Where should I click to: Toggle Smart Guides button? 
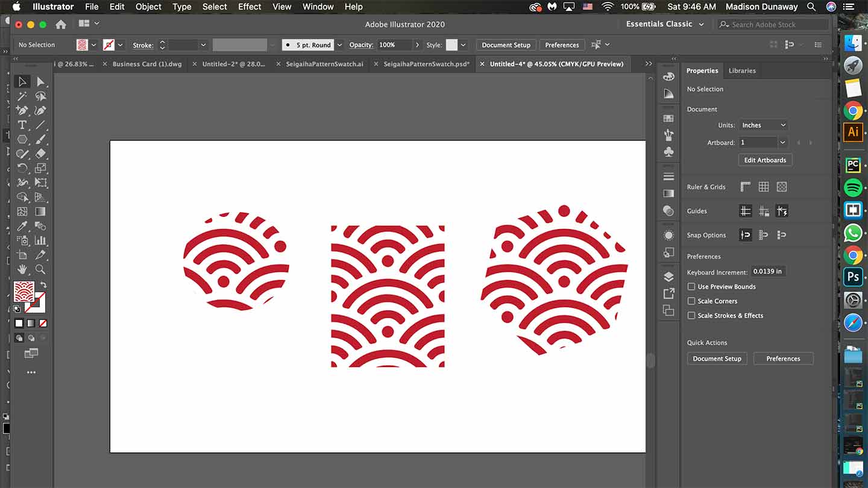782,211
